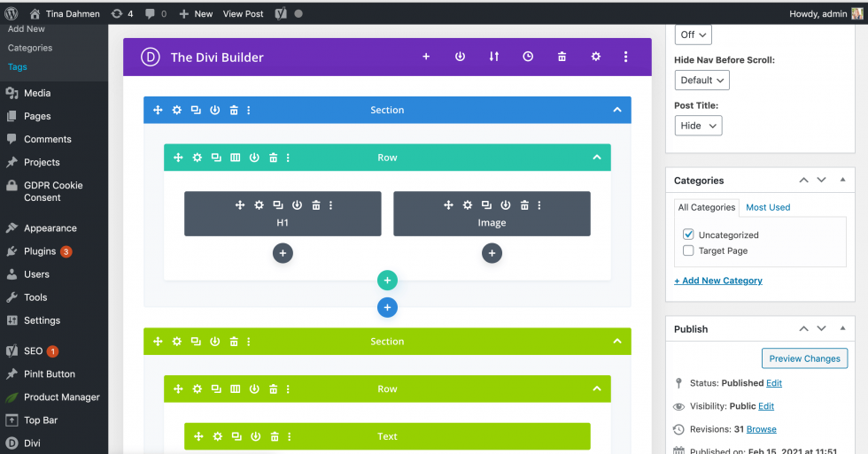Click View Post in admin bar

coord(243,14)
